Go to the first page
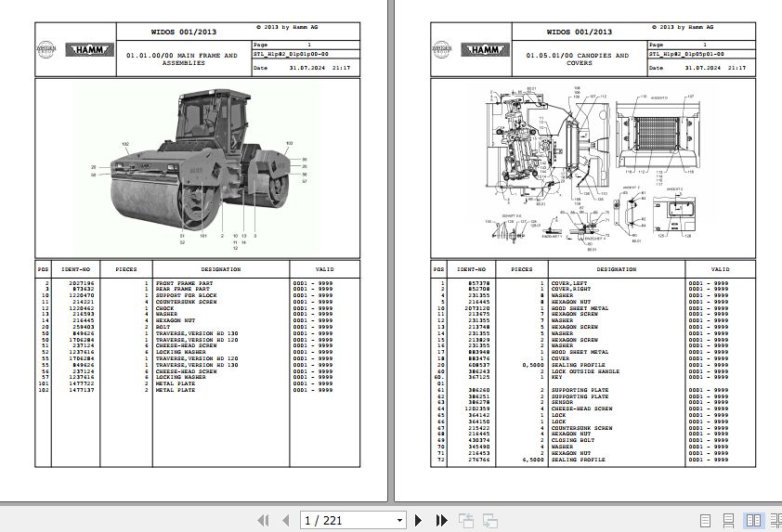The image size is (782, 532). click(x=263, y=521)
